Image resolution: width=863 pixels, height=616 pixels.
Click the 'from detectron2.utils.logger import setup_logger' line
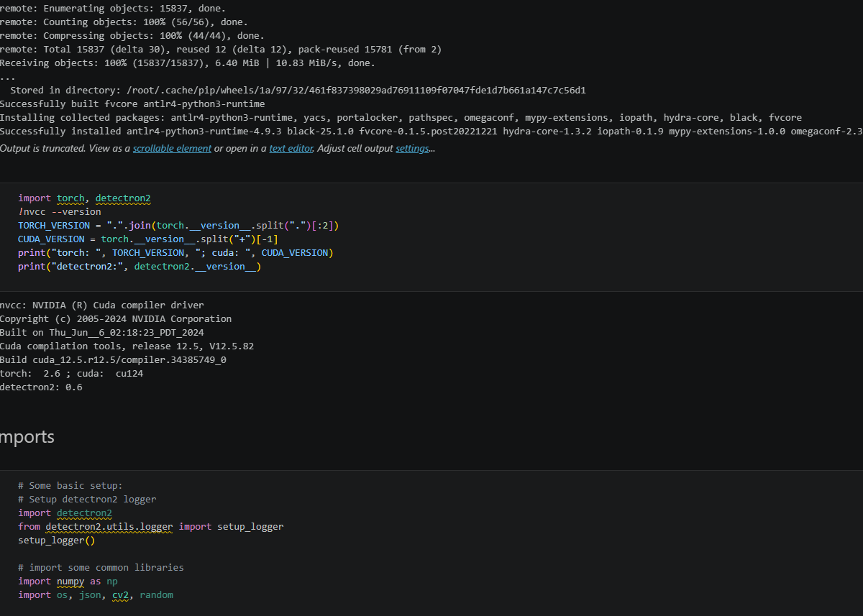(151, 526)
